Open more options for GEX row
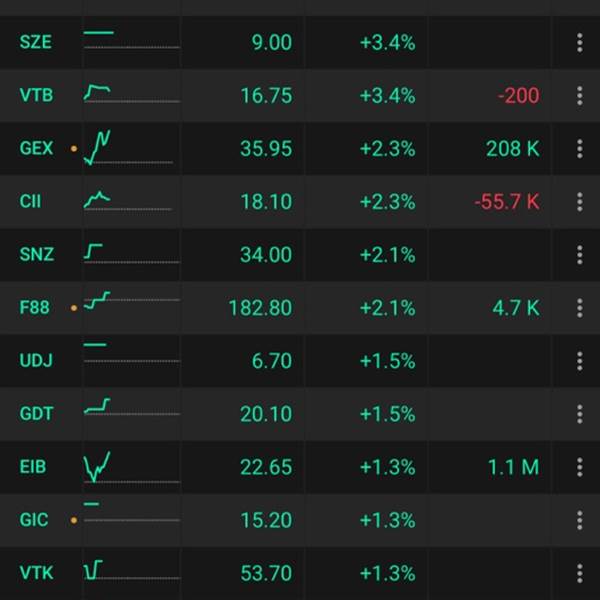The width and height of the screenshot is (600, 600). (x=579, y=149)
